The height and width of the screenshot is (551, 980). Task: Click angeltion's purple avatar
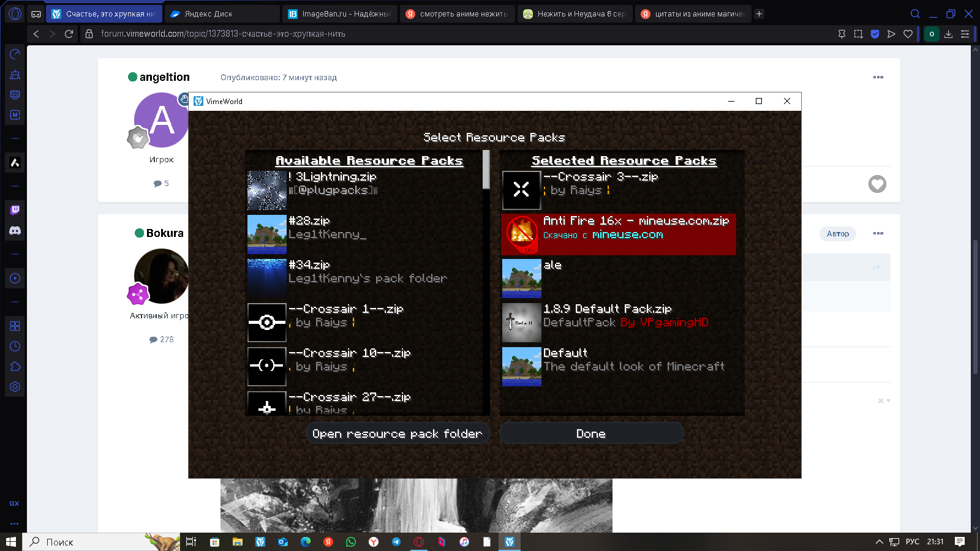click(160, 120)
